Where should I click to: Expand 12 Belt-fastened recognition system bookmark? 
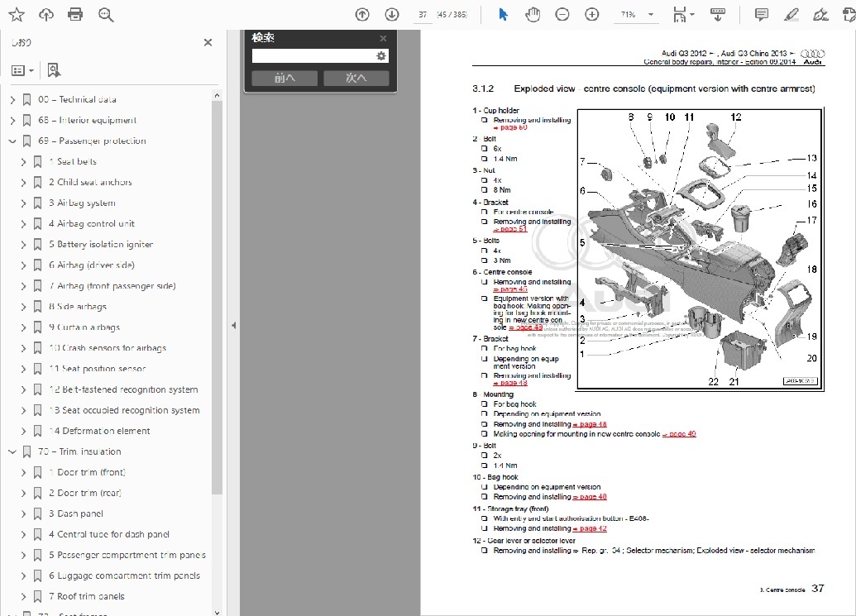click(23, 390)
